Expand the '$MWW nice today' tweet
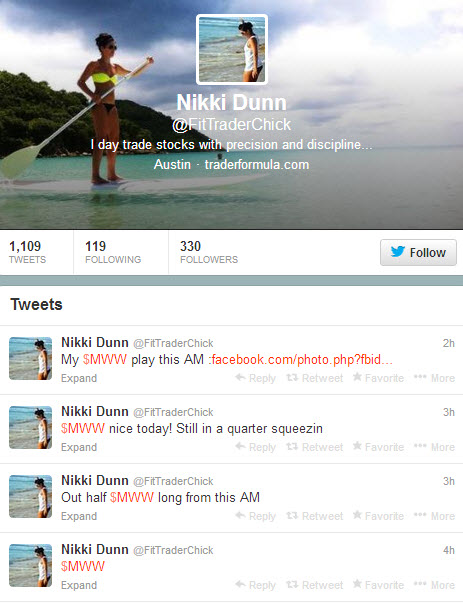463x605 pixels. [79, 447]
